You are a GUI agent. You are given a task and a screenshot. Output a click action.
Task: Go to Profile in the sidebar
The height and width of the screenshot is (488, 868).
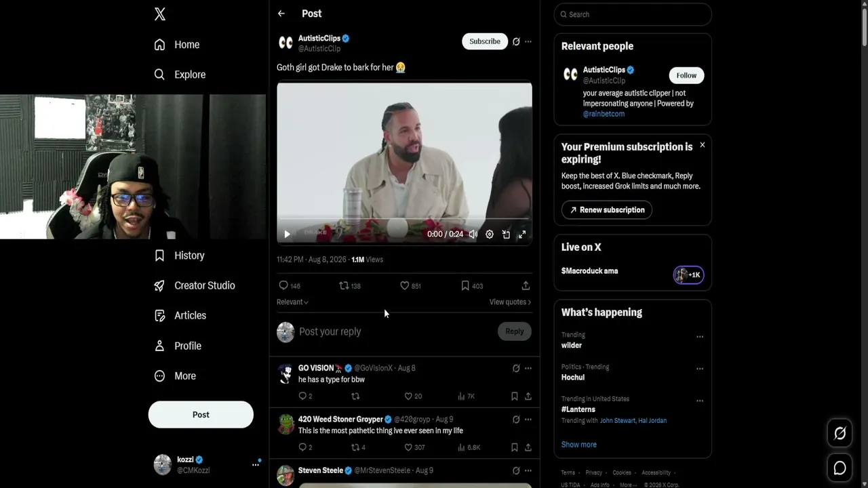178,346
